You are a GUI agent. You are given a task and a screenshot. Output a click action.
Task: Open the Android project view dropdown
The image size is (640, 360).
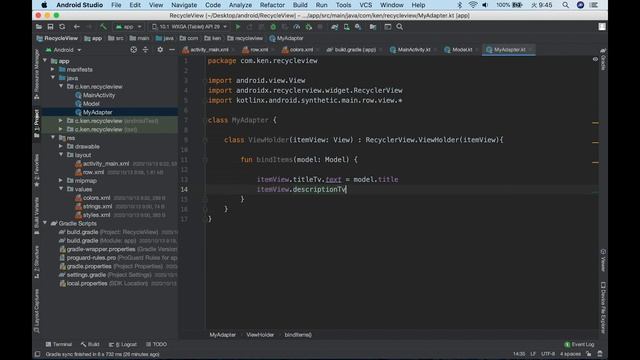[64, 50]
